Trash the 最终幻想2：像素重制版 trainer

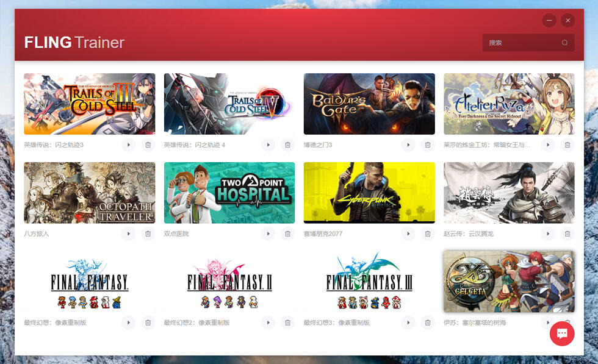[287, 323]
